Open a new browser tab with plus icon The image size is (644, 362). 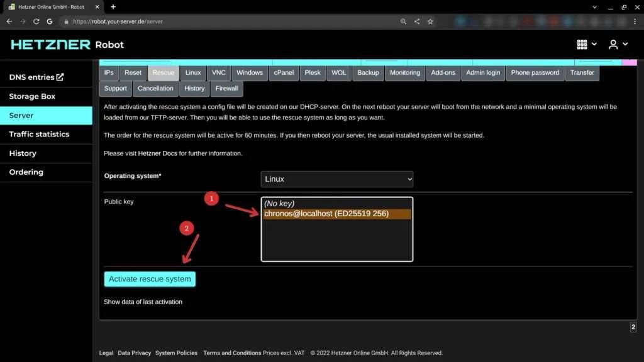[x=113, y=7]
